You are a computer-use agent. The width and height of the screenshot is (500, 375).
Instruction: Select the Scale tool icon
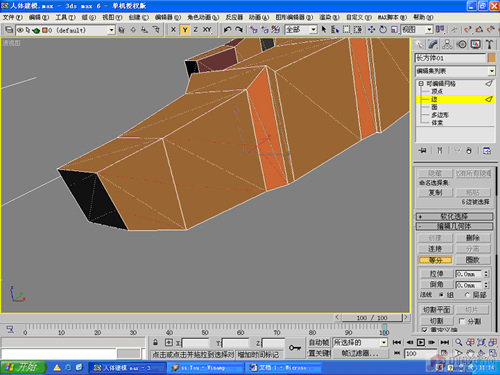(394, 30)
